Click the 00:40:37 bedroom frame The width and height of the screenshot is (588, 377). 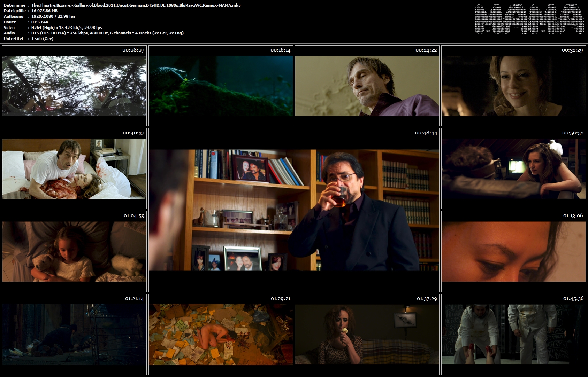(x=74, y=168)
